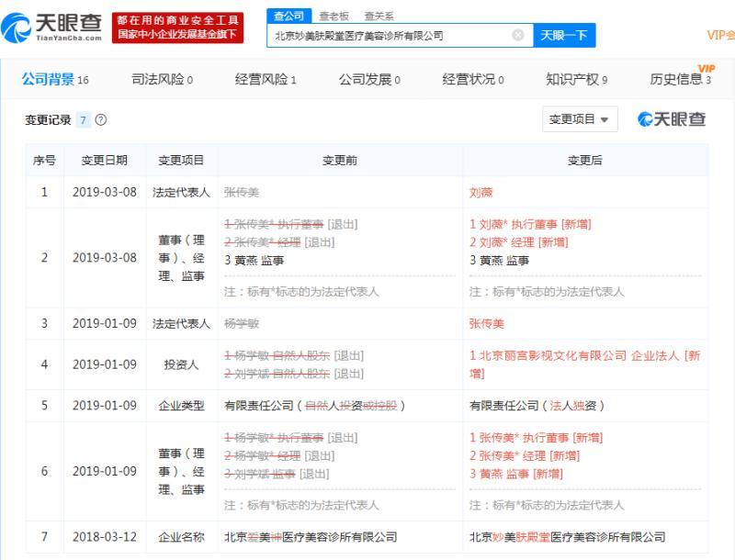735x560 pixels.
Task: Click the red 张传美 link in row 3
Action: pos(487,323)
